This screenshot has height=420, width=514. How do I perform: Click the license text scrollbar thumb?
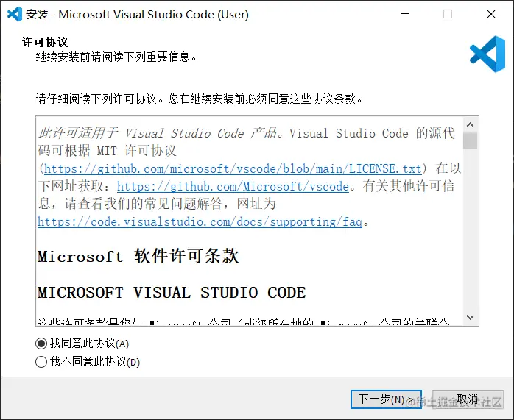[471, 140]
